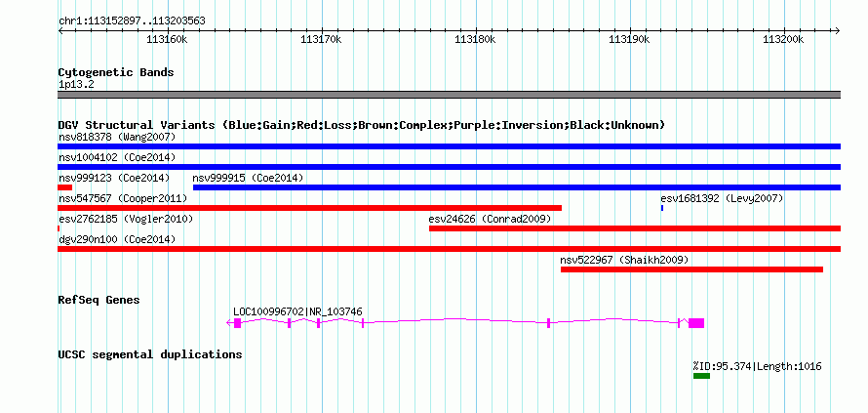Click the gray 1p13.2 cytogenetic band bar
Screen dimensions: 868x413
pos(449,95)
